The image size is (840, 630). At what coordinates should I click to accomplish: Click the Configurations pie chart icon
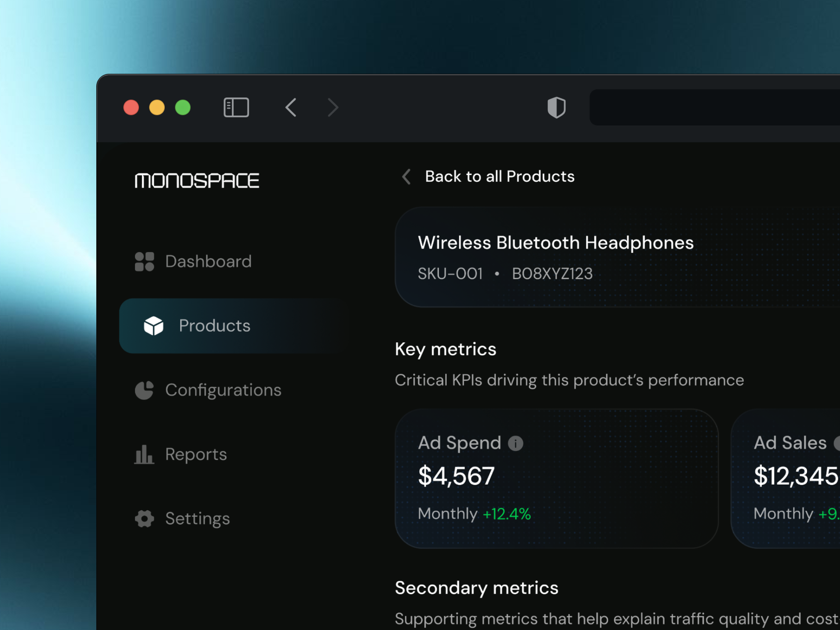144,390
